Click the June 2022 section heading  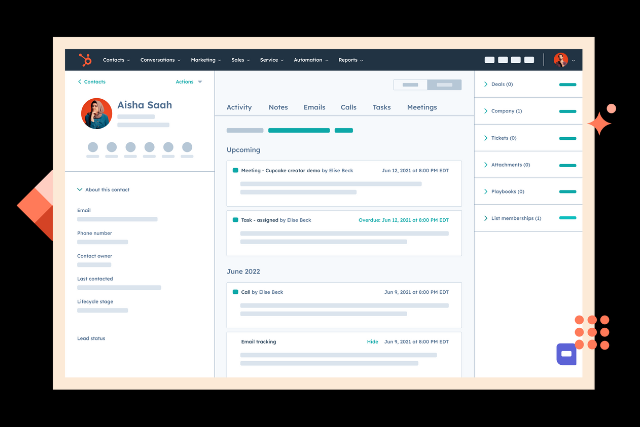pyautogui.click(x=243, y=271)
